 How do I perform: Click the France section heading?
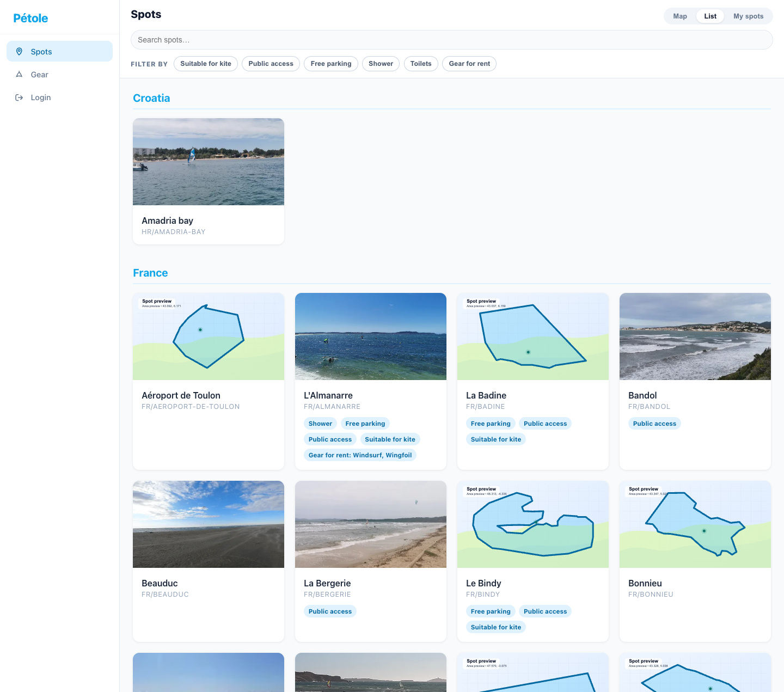pyautogui.click(x=150, y=273)
